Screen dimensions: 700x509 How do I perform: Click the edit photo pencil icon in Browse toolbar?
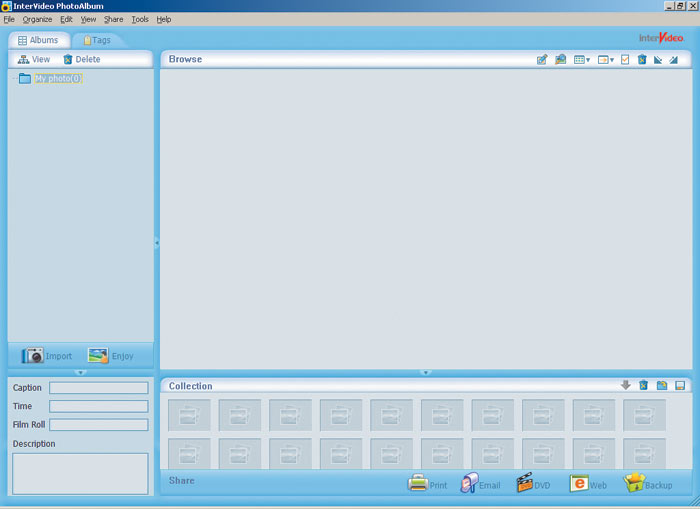click(x=542, y=59)
